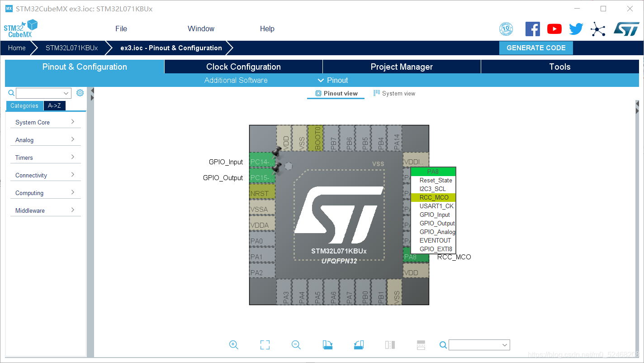
Task: Choose GPIO_Analog for pin PA8
Action: [433, 232]
